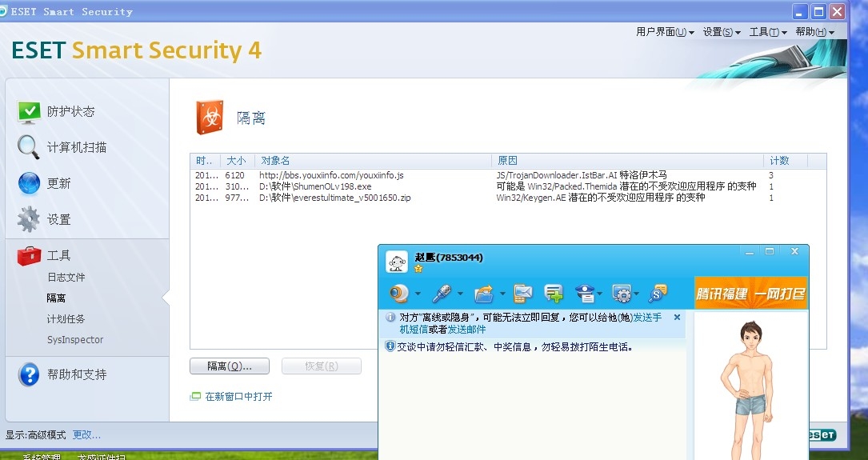The image size is (868, 460).
Task: Click the shield safety tip icon
Action: click(390, 346)
